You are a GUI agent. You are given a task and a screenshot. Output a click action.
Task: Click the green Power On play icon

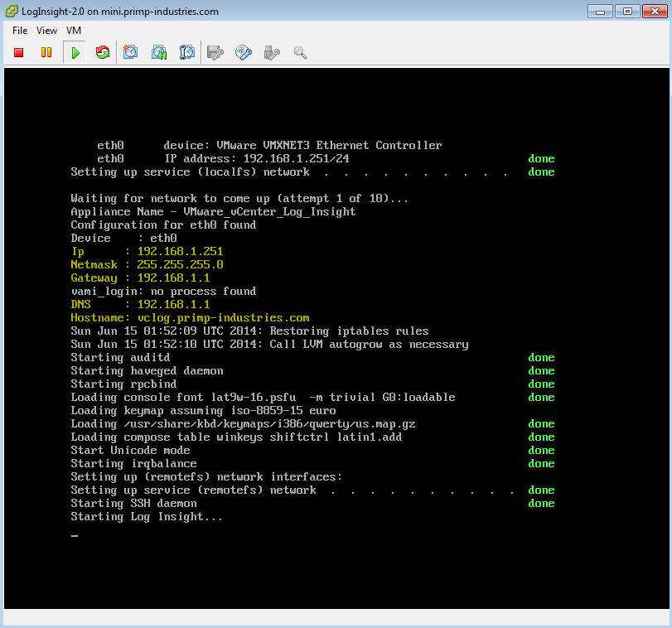click(75, 53)
